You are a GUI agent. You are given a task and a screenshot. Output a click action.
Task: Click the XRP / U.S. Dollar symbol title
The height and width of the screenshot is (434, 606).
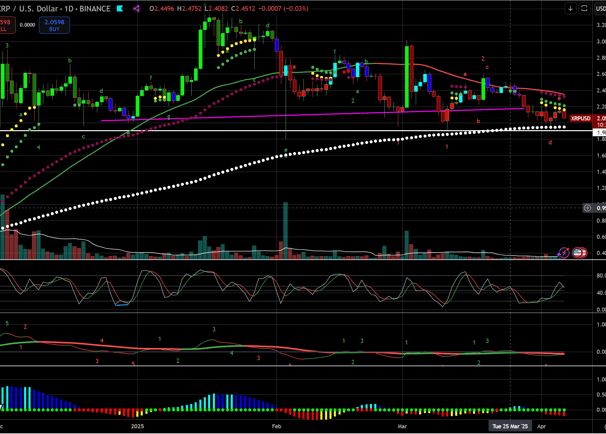[x=28, y=9]
